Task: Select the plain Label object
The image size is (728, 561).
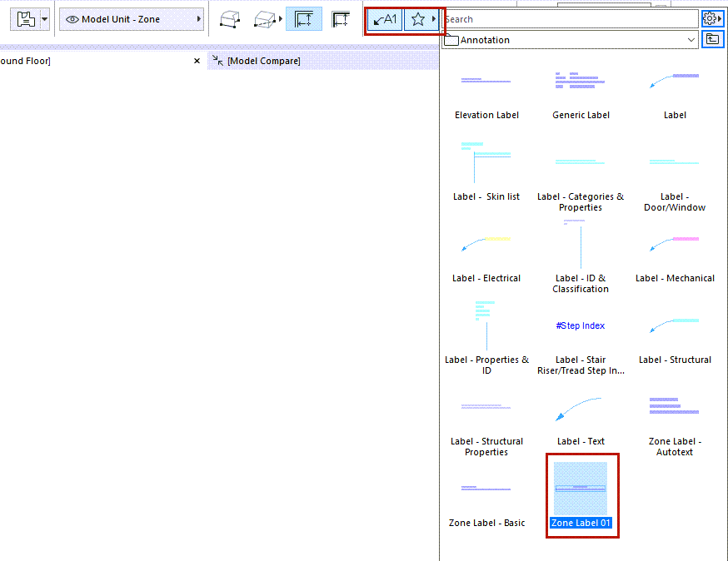Action: (x=675, y=95)
